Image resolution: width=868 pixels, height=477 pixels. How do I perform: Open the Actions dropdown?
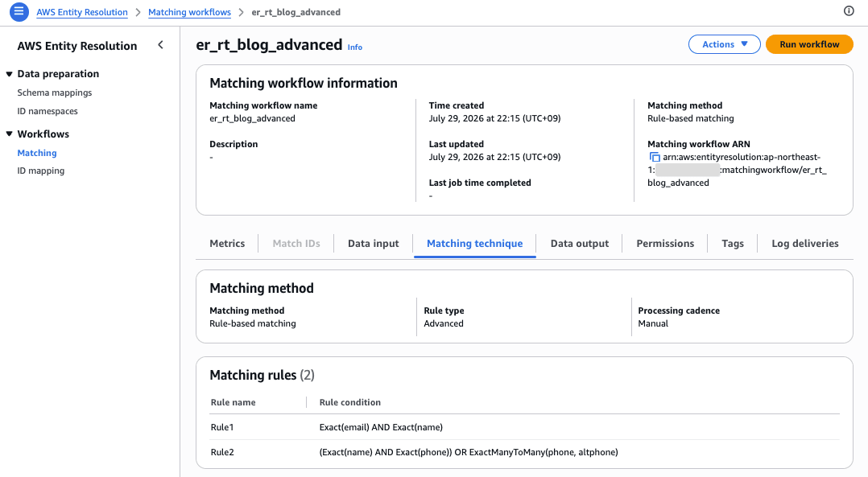(724, 44)
